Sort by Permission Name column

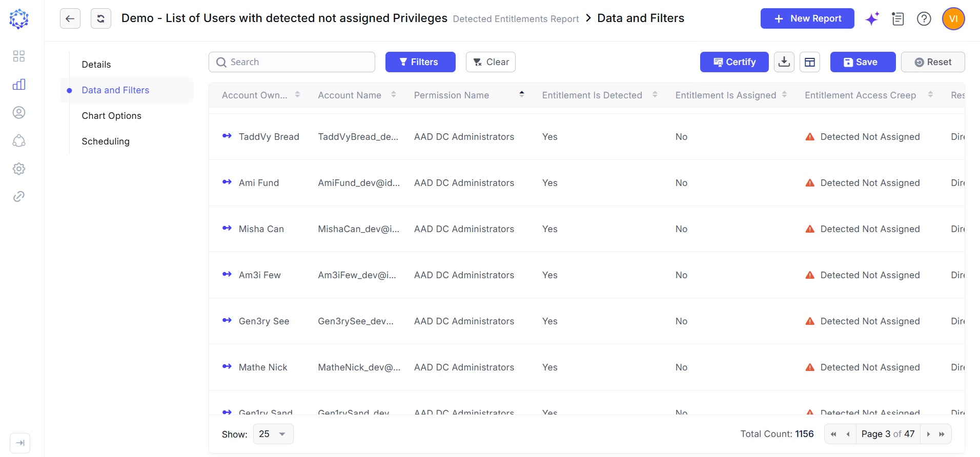[x=522, y=95]
